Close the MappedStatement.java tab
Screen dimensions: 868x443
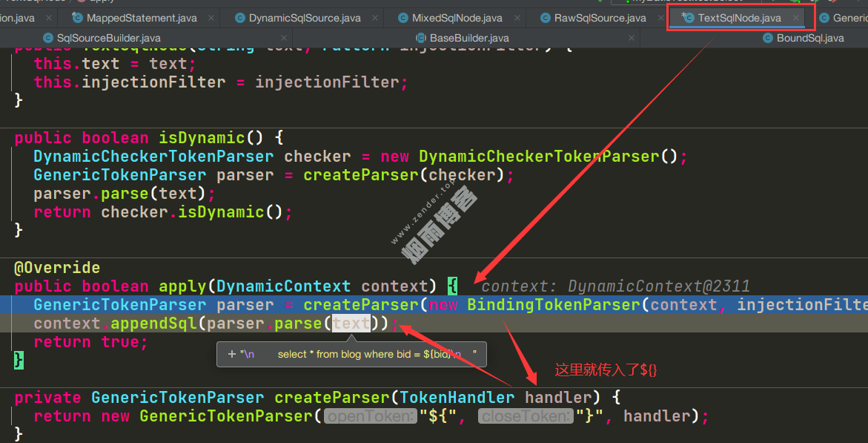tap(212, 17)
